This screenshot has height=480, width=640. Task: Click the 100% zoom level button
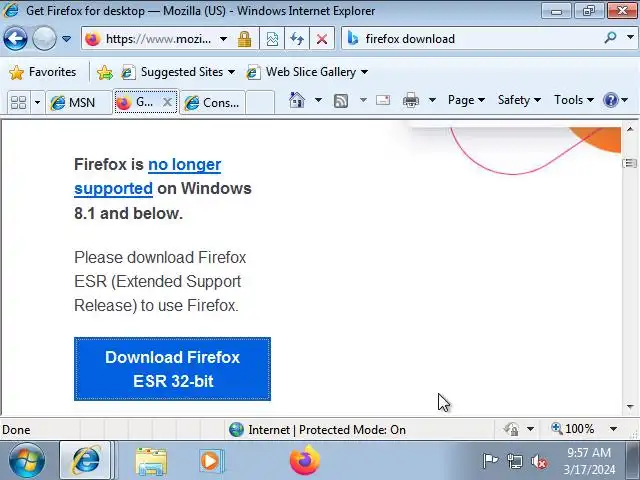point(573,429)
